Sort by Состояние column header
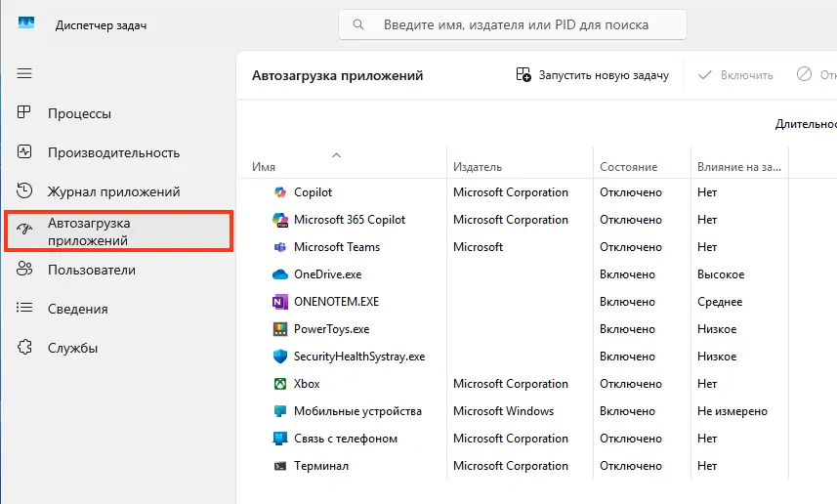 tap(628, 167)
